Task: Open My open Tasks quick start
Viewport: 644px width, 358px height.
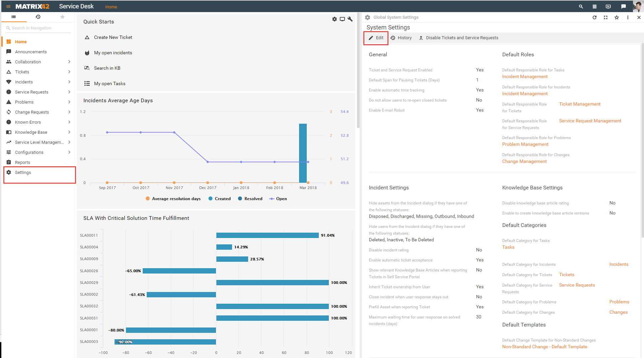Action: pos(110,83)
